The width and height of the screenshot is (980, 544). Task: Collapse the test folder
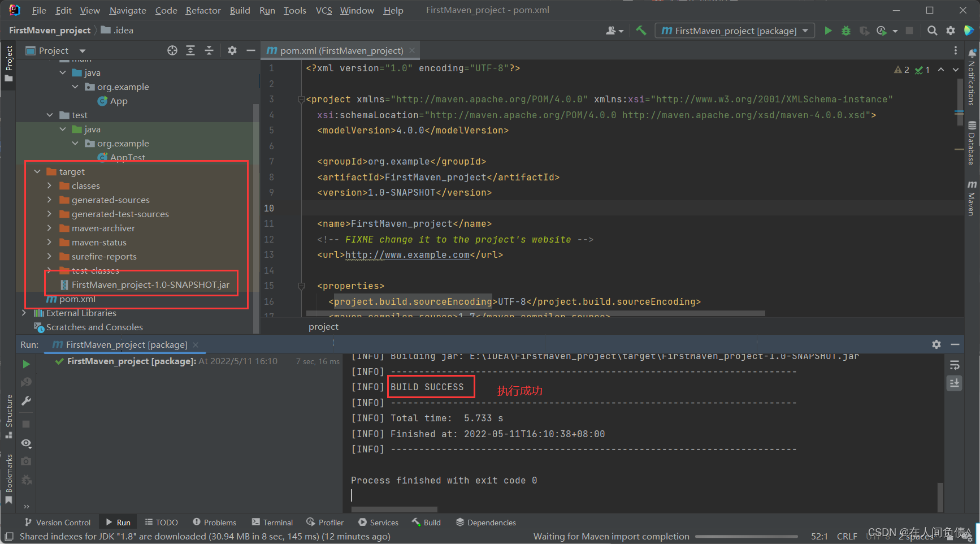[x=50, y=115]
